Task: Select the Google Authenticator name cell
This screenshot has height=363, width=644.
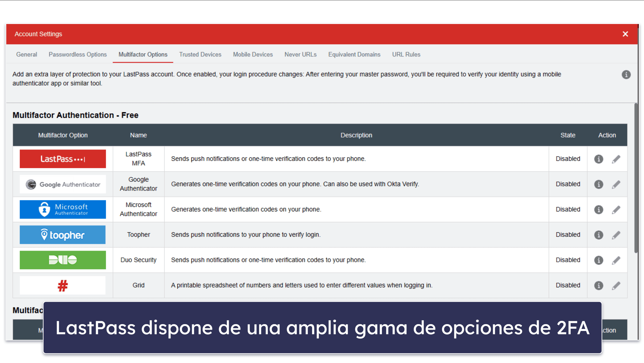Action: (x=138, y=184)
